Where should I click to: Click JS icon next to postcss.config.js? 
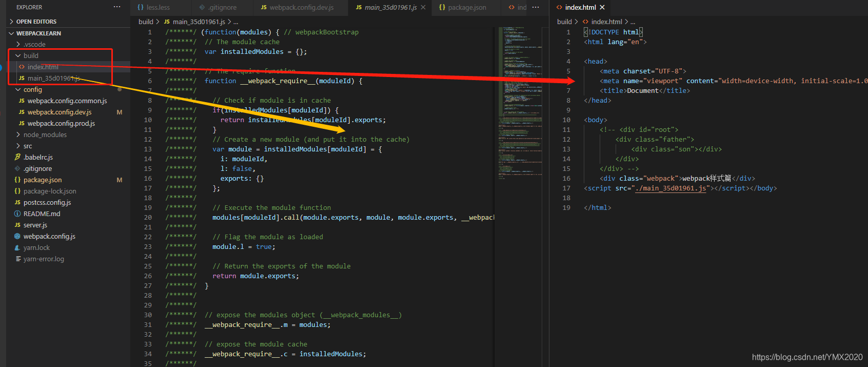coord(17,202)
